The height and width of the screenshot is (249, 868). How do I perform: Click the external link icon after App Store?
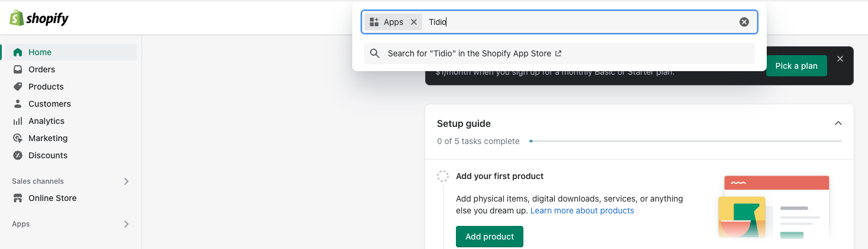(x=558, y=53)
